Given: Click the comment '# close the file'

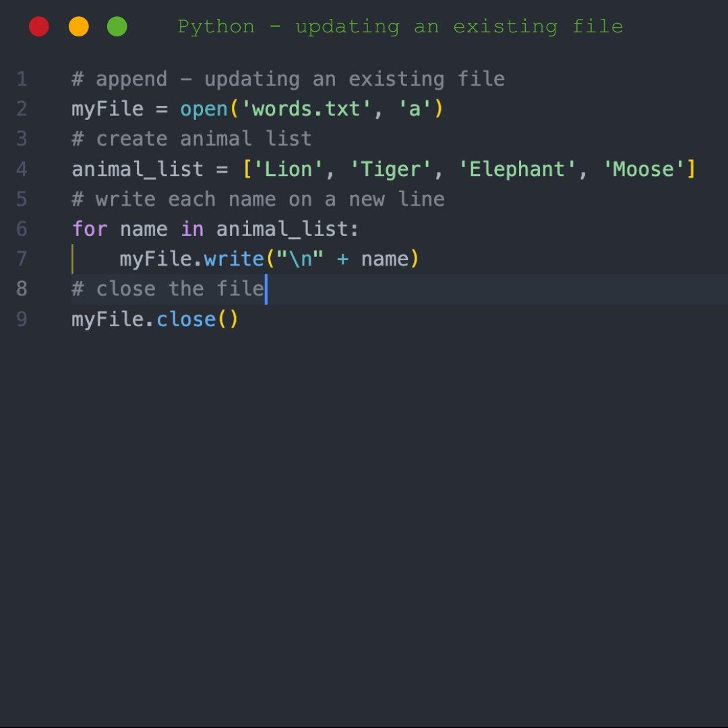Looking at the screenshot, I should [x=168, y=289].
